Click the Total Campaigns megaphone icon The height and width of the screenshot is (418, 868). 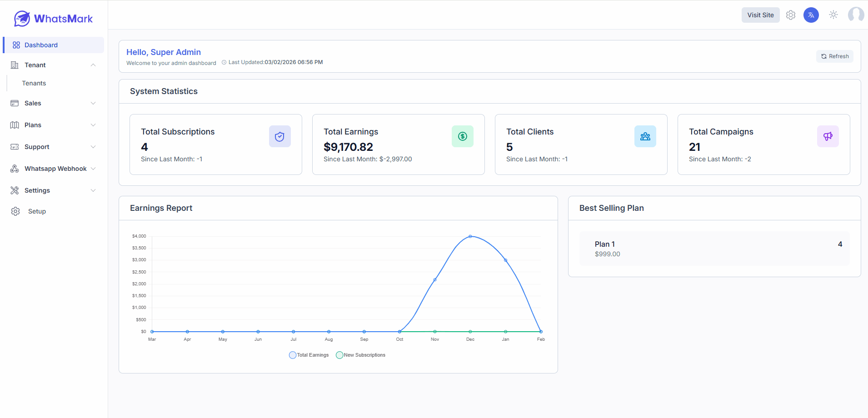click(828, 136)
